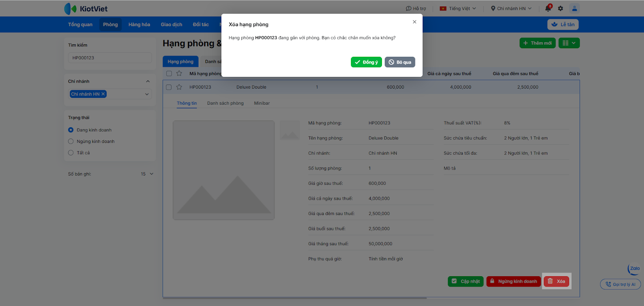Open the Tiếng Việt language dropdown
This screenshot has width=644, height=306.
[x=458, y=8]
